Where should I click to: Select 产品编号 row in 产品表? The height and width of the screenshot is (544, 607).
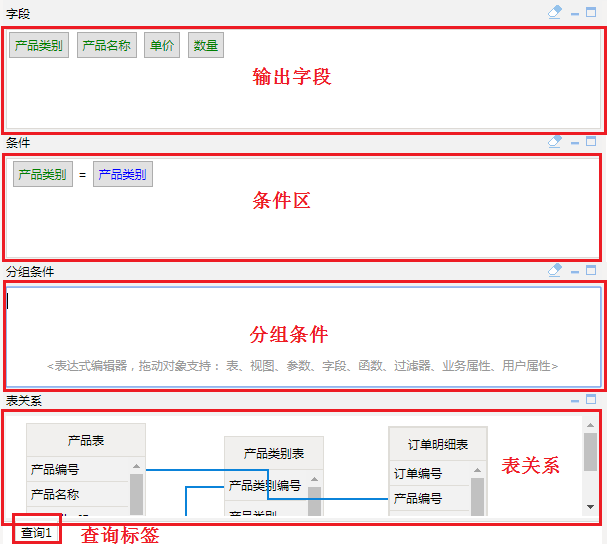click(77, 470)
